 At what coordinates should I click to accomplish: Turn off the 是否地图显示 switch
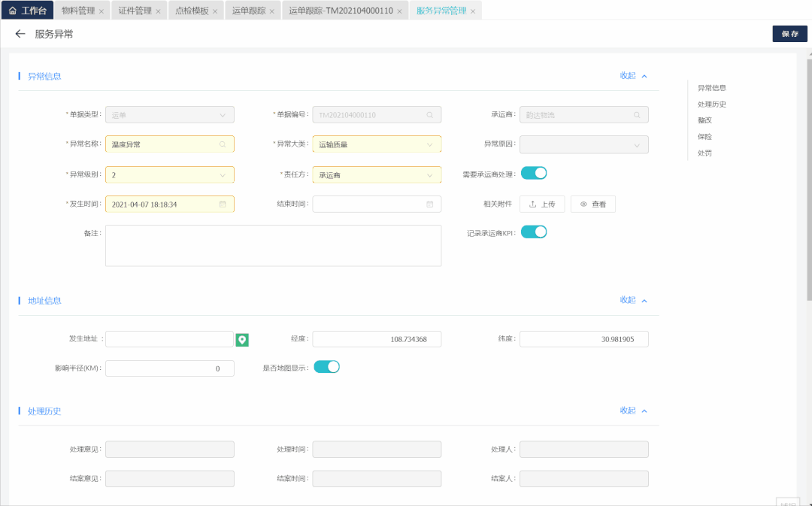click(327, 367)
